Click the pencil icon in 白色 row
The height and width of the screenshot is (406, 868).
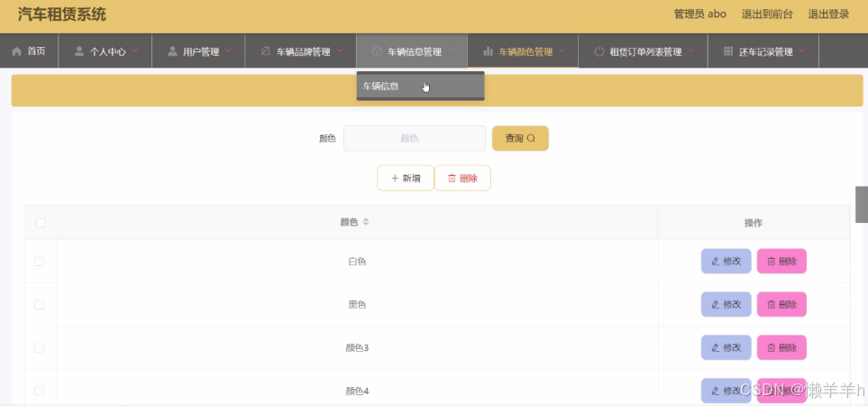tap(715, 262)
